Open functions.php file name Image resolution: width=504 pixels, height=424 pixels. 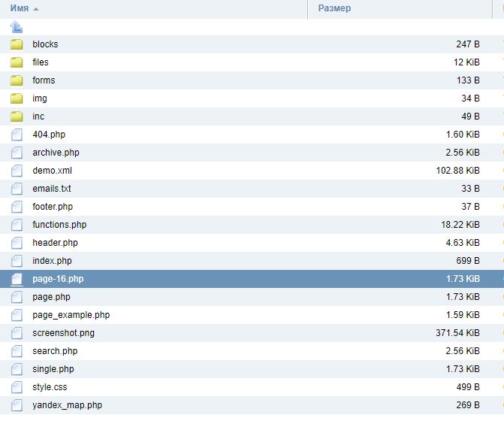pyautogui.click(x=59, y=225)
